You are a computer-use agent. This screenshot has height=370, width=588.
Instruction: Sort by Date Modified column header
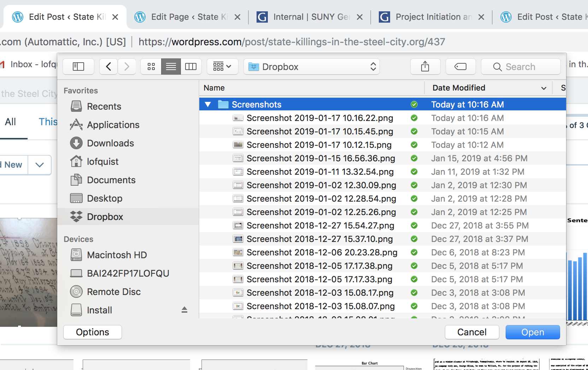(459, 88)
